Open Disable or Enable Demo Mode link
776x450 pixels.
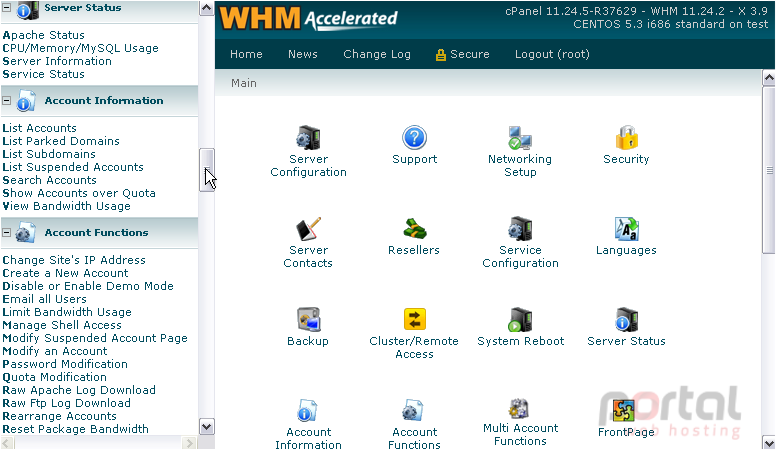pos(88,286)
